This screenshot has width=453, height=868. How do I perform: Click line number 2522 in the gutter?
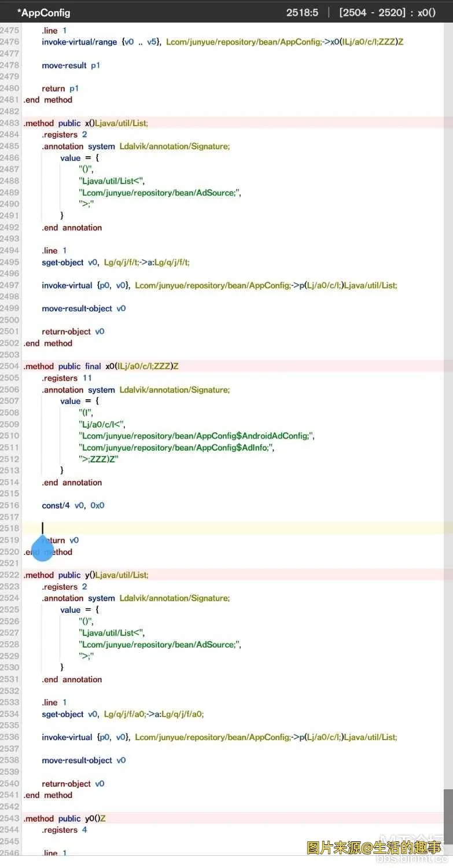10,575
